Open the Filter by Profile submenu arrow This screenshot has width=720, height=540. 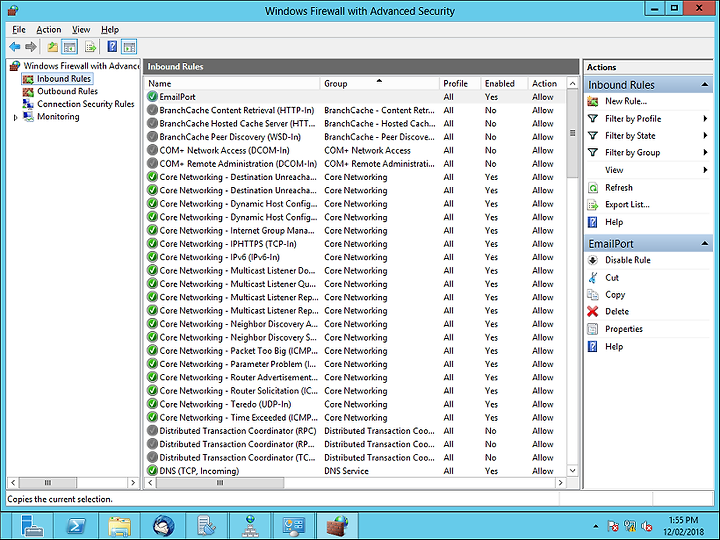pos(705,118)
